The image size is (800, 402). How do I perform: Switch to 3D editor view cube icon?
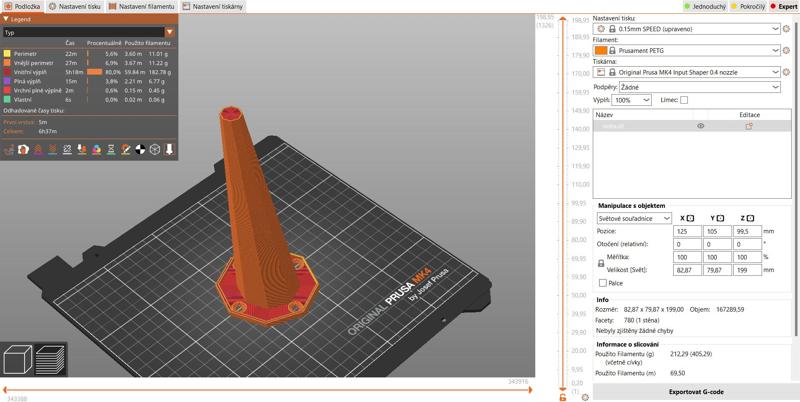[17, 359]
